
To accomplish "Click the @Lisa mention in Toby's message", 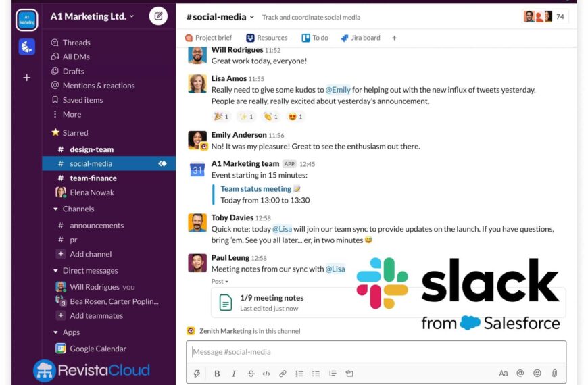I will click(x=282, y=229).
